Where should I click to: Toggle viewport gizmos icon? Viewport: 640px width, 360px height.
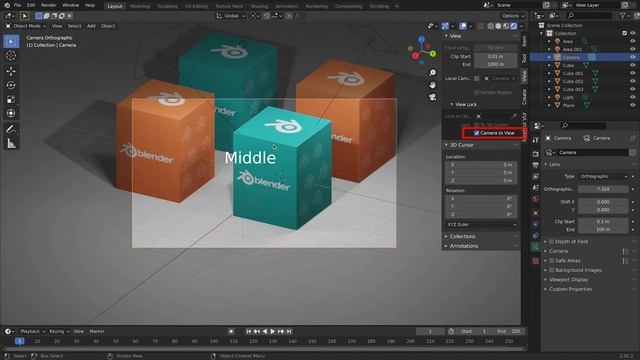click(x=445, y=26)
